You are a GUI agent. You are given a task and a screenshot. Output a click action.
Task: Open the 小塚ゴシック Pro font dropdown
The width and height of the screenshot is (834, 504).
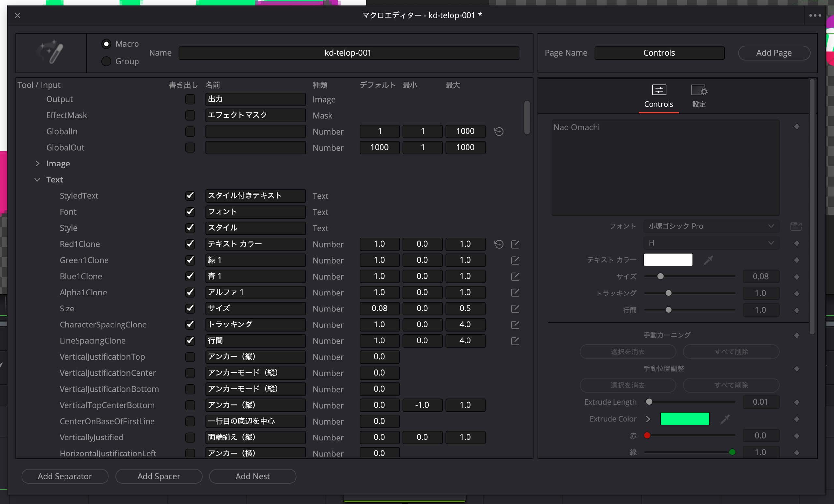click(x=711, y=226)
